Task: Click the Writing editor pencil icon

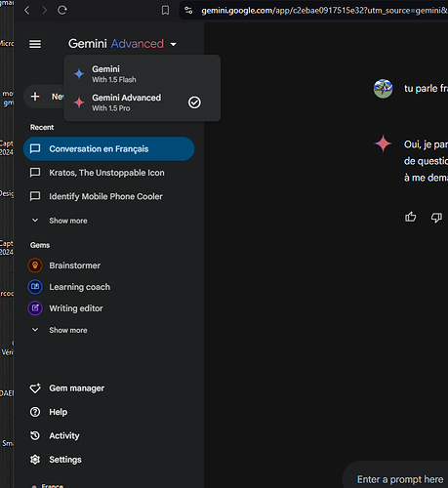Action: click(35, 308)
